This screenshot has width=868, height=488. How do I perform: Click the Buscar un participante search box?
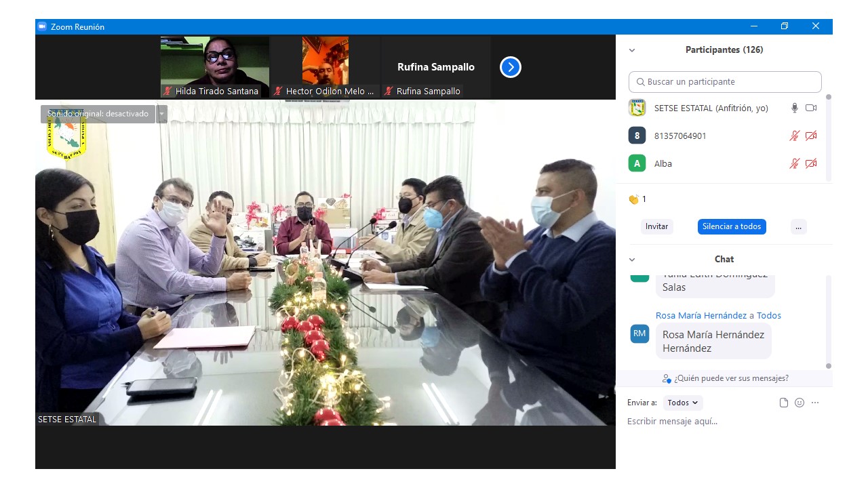[725, 82]
